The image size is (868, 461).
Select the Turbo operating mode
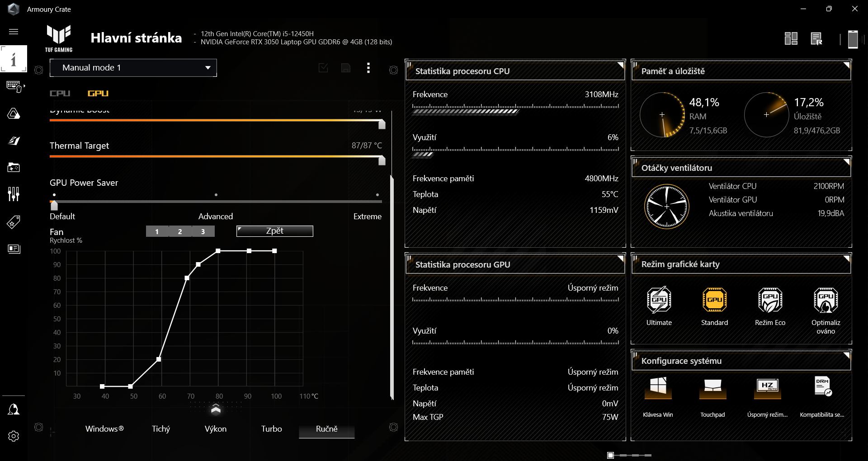[271, 429]
